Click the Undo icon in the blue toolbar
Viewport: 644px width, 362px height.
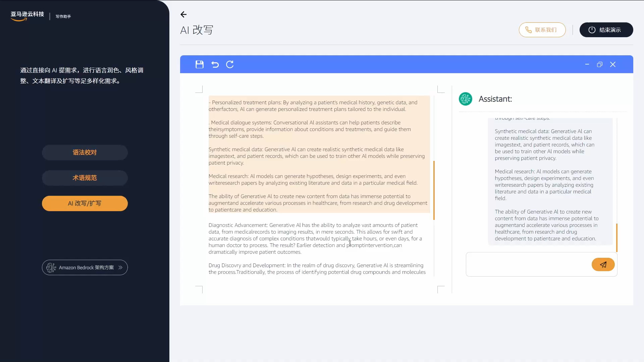215,64
